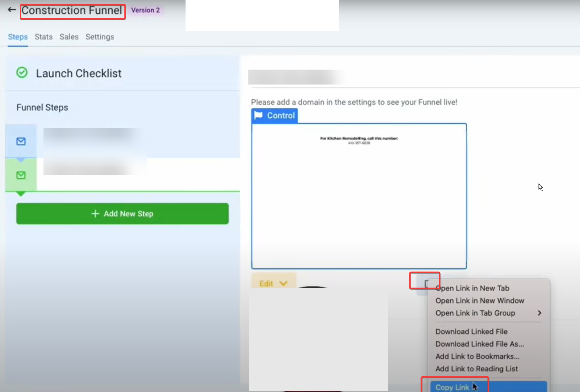Click the Control page preview thumbnail
This screenshot has width=580, height=392.
pos(359,196)
